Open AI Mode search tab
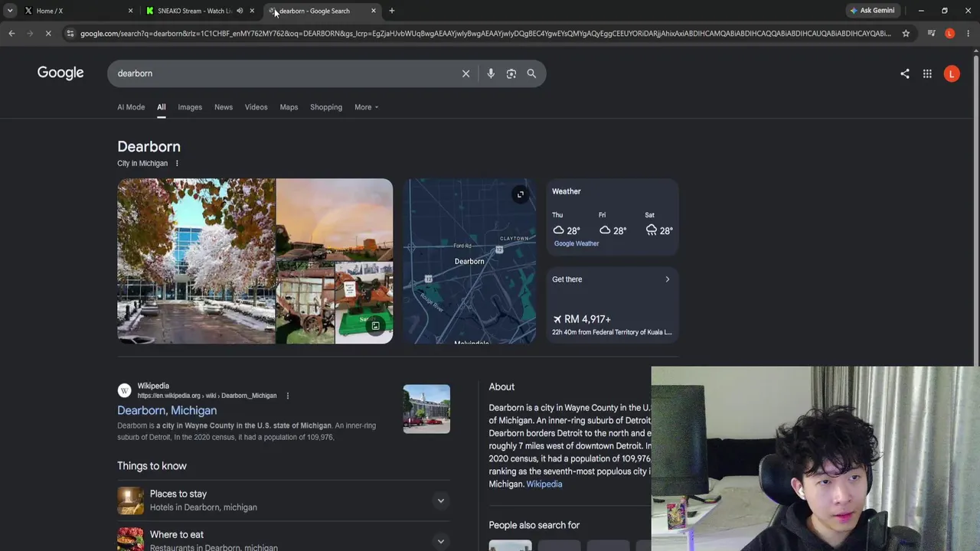This screenshot has height=551, width=980. click(131, 107)
